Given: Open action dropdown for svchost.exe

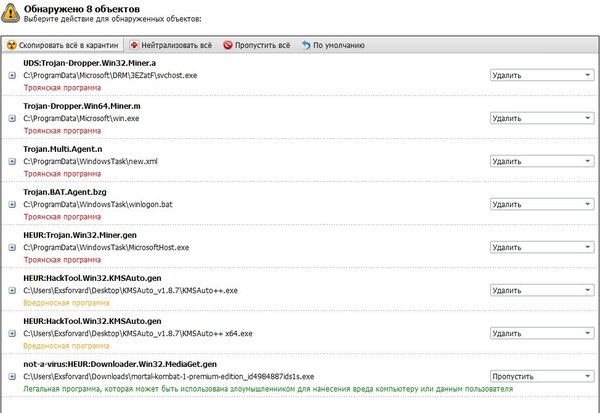Looking at the screenshot, I should (542, 75).
